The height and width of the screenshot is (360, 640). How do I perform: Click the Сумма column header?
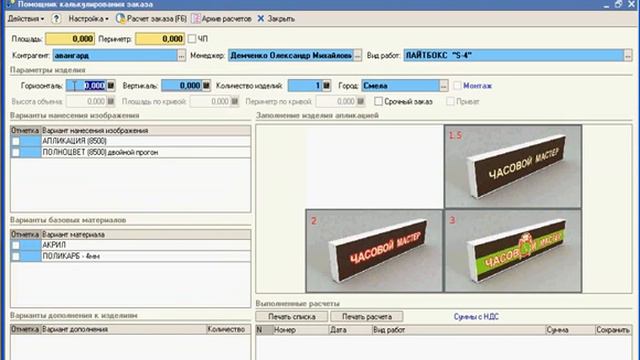click(570, 330)
